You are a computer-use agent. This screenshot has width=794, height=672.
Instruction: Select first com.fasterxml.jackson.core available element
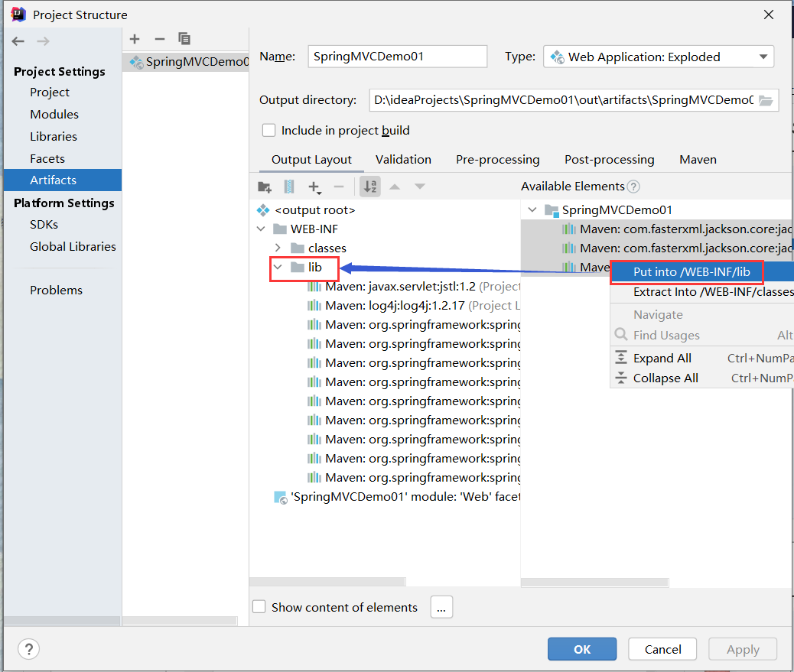[677, 229]
